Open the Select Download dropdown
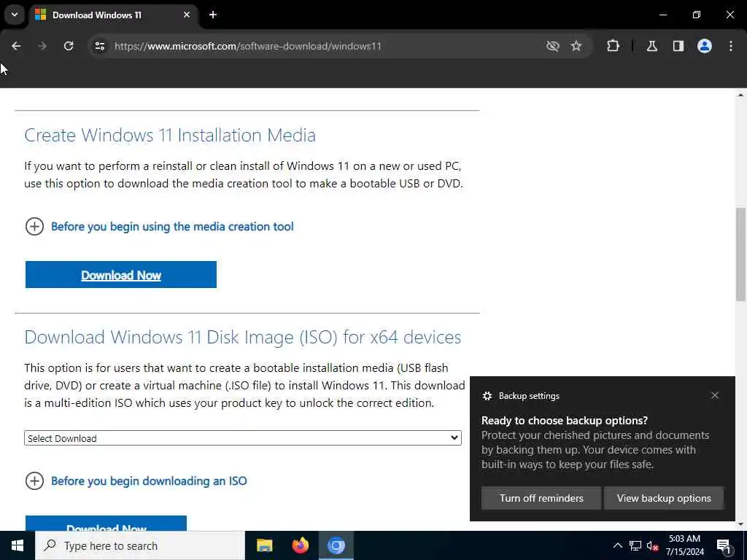The height and width of the screenshot is (560, 747). click(x=243, y=438)
